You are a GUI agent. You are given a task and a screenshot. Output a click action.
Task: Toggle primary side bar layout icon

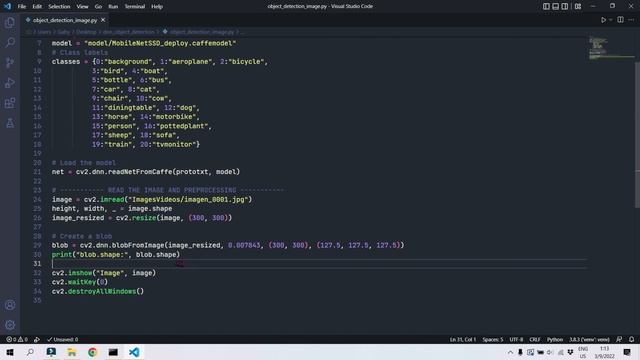[546, 6]
